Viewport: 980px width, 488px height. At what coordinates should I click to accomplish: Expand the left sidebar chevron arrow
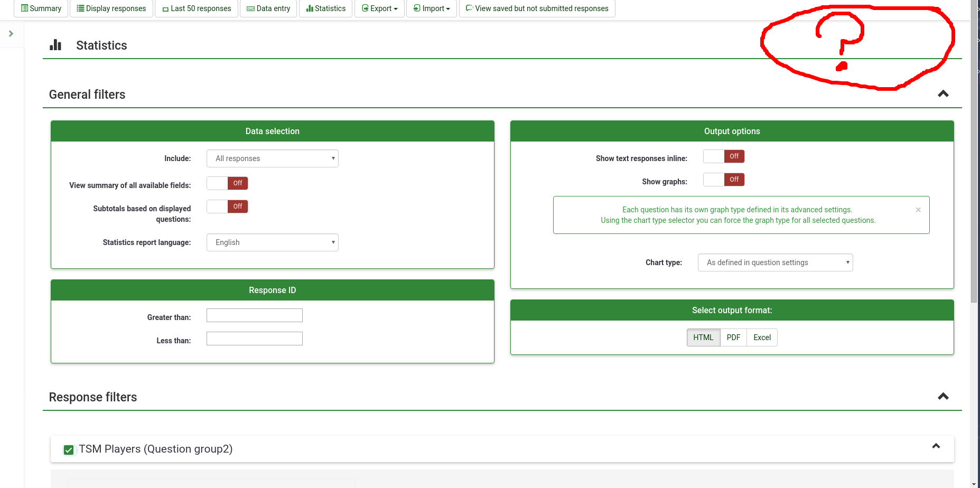pos(11,34)
